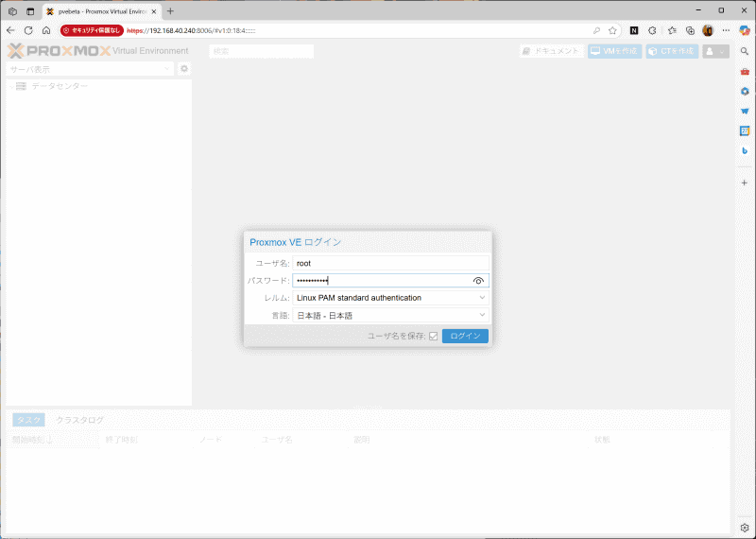
Task: Open the sidebar calendar icon
Action: pyautogui.click(x=745, y=130)
